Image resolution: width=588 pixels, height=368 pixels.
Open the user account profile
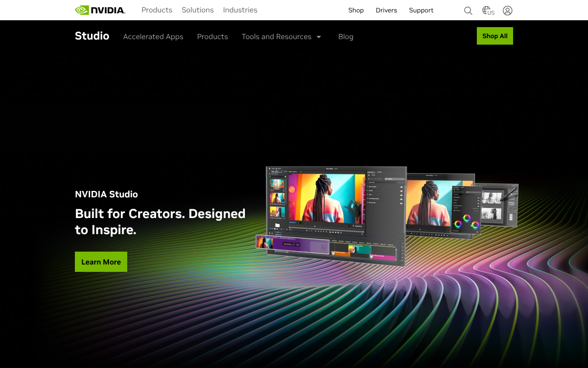pos(507,10)
